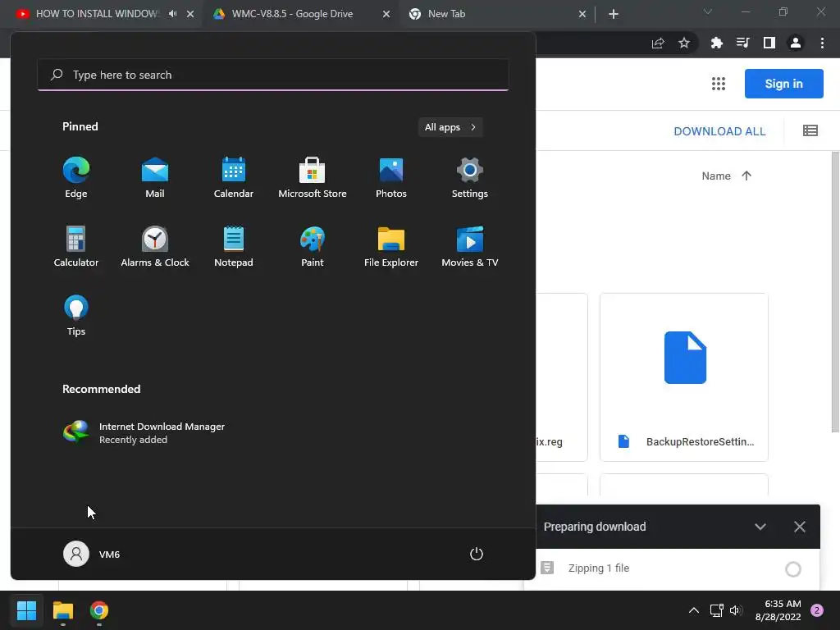This screenshot has width=840, height=630.
Task: Close the Google Drive tab
Action: (386, 15)
